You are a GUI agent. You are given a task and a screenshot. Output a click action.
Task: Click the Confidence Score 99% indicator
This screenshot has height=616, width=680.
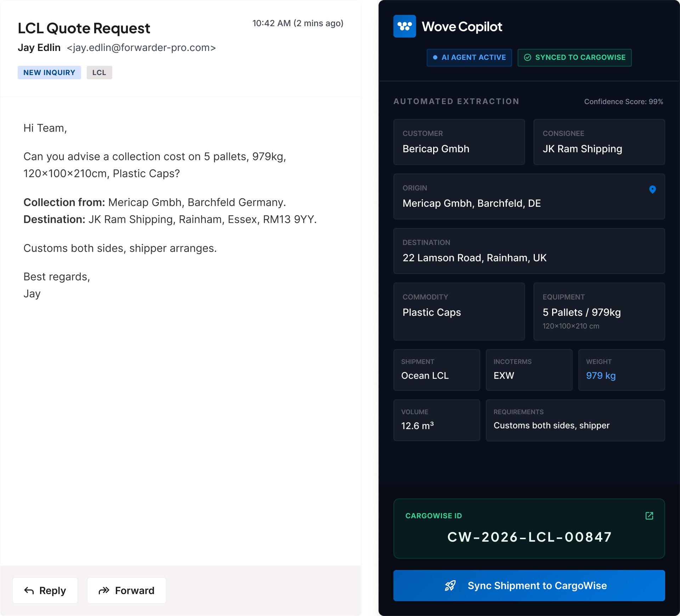pos(623,101)
